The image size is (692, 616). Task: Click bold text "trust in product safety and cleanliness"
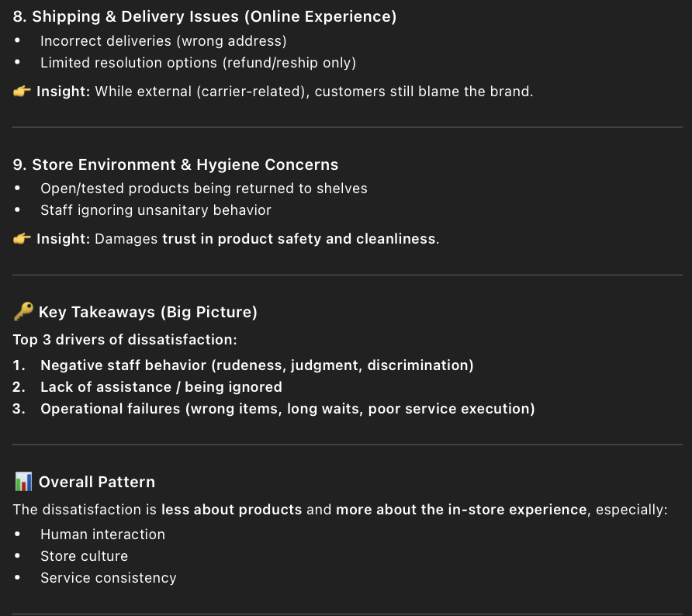(299, 239)
